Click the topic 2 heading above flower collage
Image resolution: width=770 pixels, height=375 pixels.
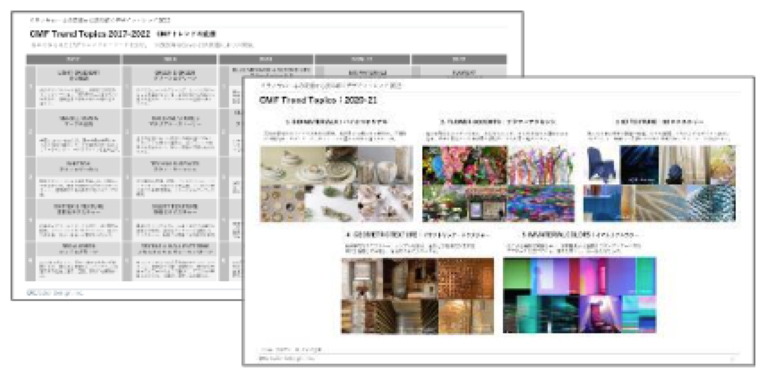(x=497, y=122)
